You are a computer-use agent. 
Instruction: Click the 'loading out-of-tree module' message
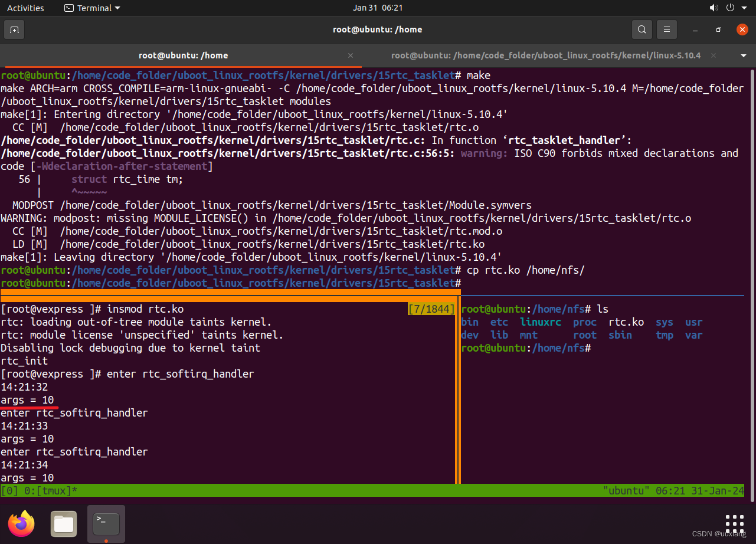[x=136, y=322]
